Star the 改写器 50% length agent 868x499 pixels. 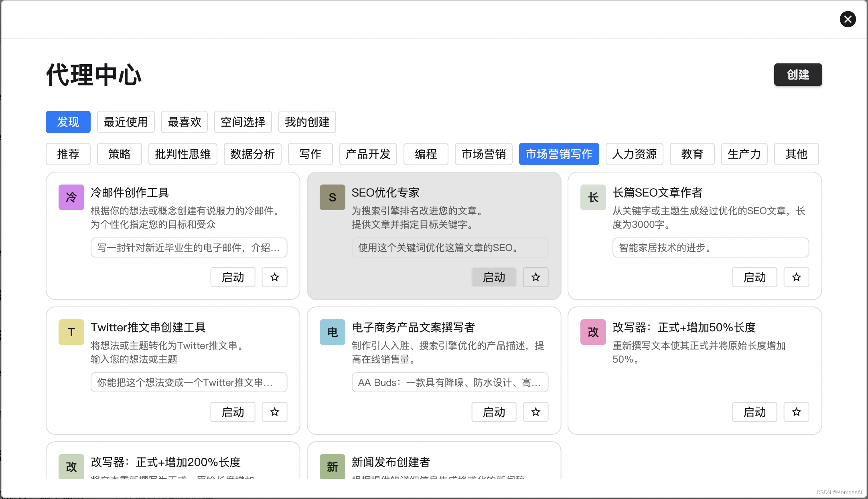pyautogui.click(x=796, y=412)
